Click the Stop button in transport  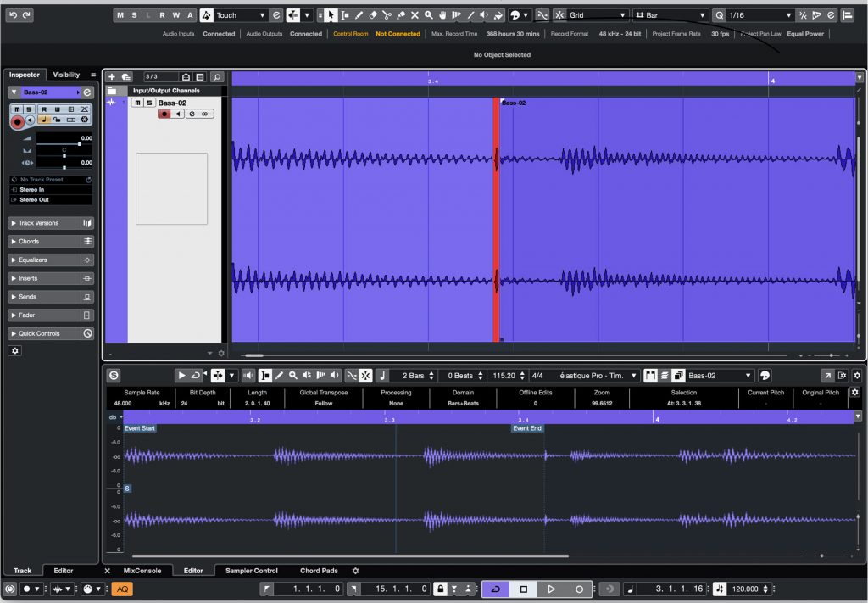pyautogui.click(x=523, y=589)
